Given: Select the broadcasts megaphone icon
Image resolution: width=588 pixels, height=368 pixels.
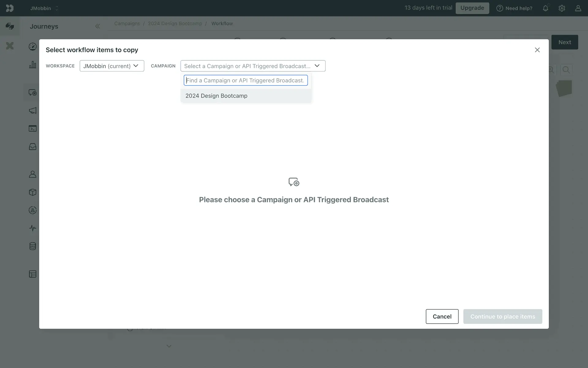Looking at the screenshot, I should [32, 110].
